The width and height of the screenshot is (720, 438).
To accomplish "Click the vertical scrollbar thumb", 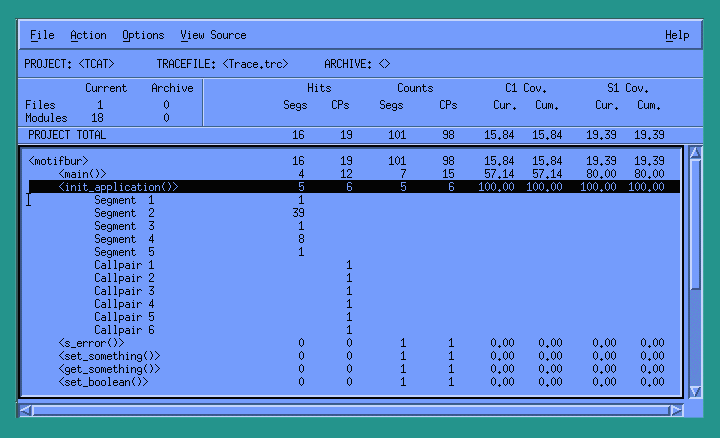I will 696,225.
